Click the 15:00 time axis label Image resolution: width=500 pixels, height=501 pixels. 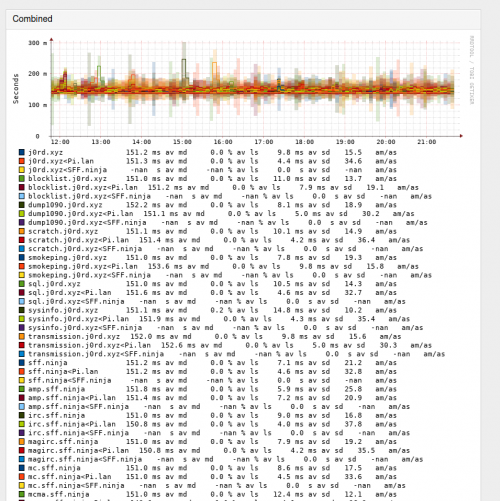click(182, 142)
